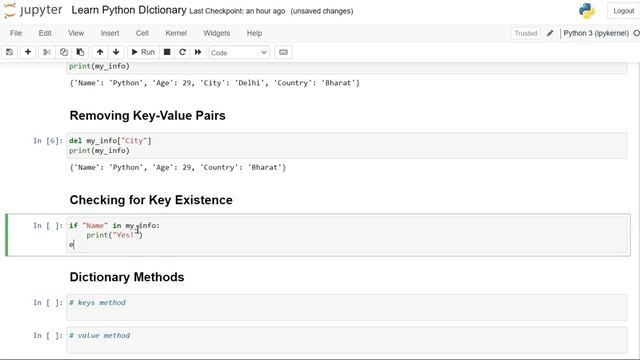This screenshot has width=640, height=360.
Task: Move the selected cell down
Action: tap(116, 52)
